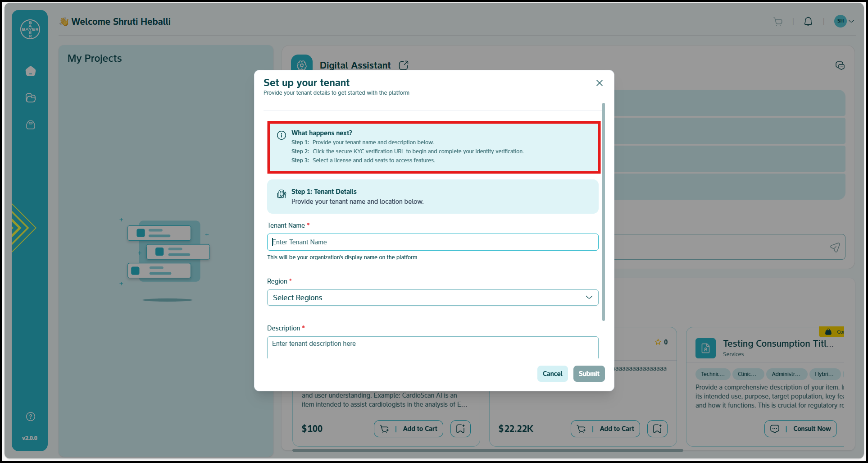Bookmark the $100 item
The image size is (868, 463).
click(x=460, y=429)
